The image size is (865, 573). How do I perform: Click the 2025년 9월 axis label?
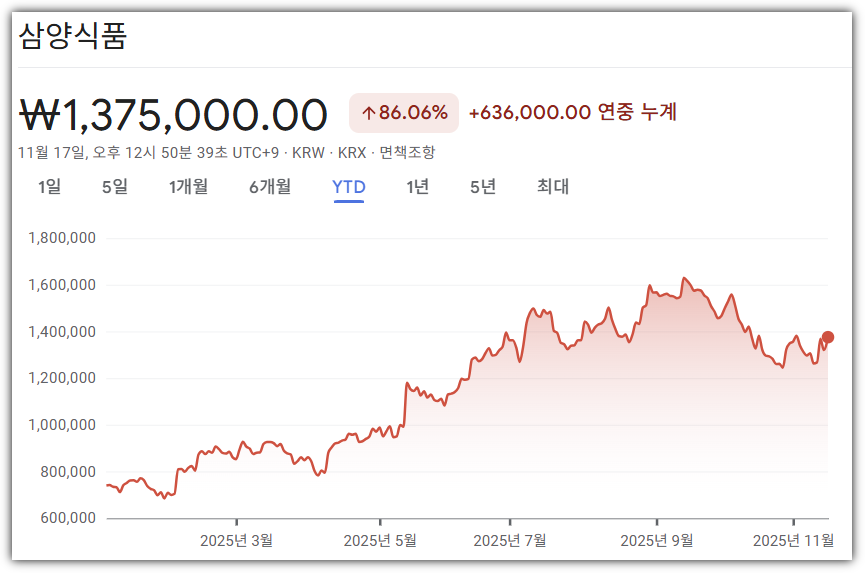click(x=656, y=540)
